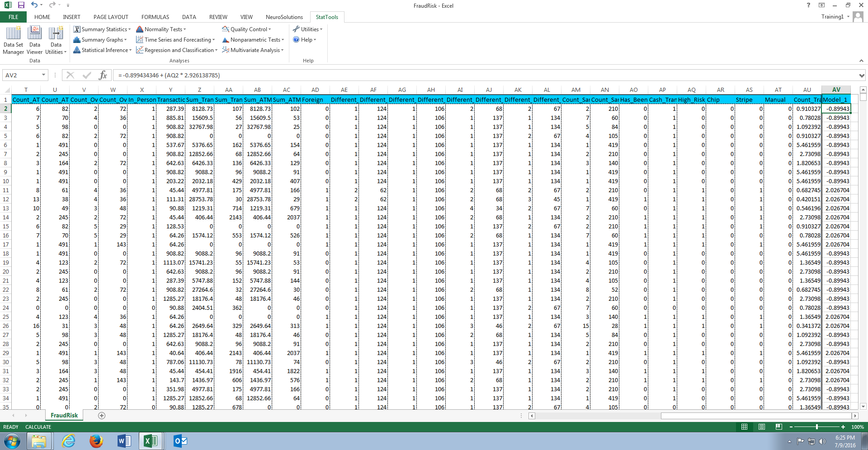The height and width of the screenshot is (450, 868).
Task: Open Quality Control dropdown
Action: click(246, 29)
